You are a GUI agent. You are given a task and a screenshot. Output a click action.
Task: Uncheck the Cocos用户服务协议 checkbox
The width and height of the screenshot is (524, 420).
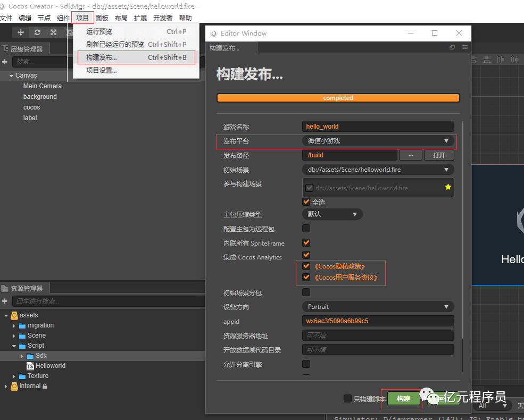tap(306, 277)
